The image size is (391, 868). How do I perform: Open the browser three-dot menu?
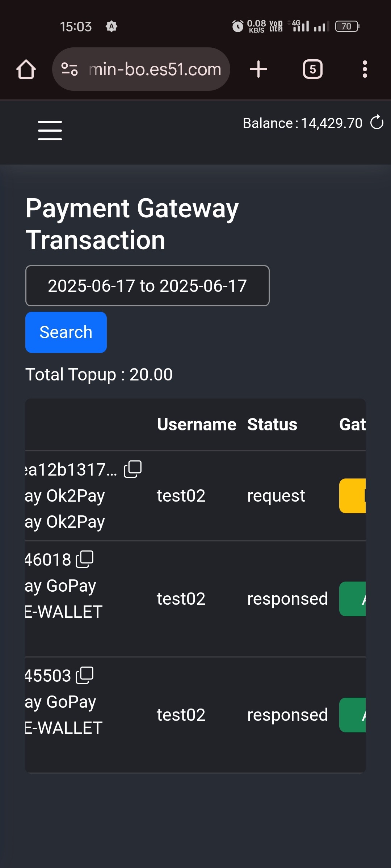tap(365, 69)
